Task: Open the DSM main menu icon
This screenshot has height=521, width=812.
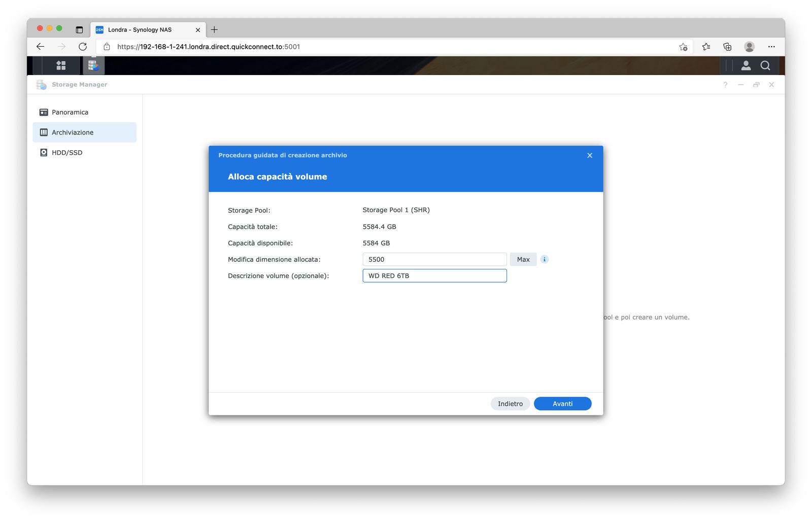Action: click(x=61, y=65)
